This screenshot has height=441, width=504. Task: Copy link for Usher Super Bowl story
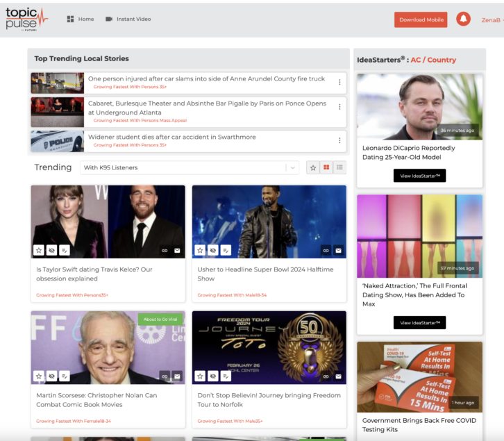326,251
